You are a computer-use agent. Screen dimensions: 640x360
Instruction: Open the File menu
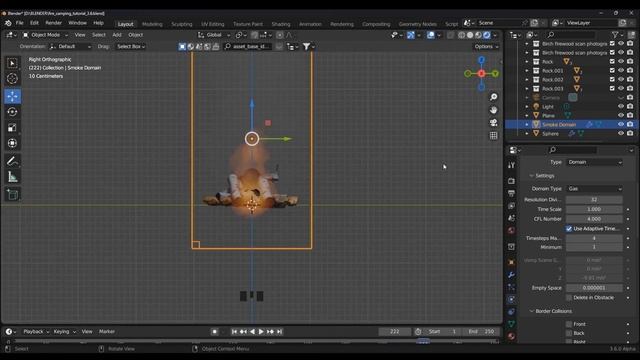click(20, 23)
